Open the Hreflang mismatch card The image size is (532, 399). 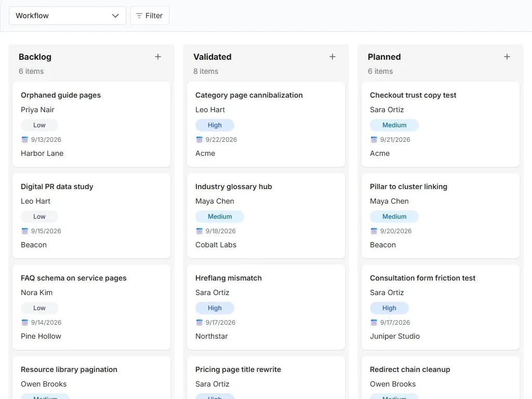coord(266,307)
